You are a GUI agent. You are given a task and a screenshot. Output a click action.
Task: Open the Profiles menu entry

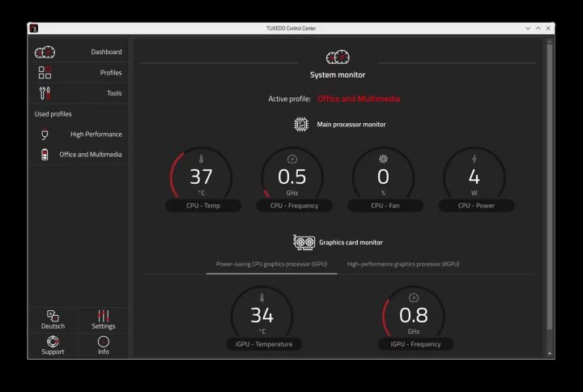[79, 73]
